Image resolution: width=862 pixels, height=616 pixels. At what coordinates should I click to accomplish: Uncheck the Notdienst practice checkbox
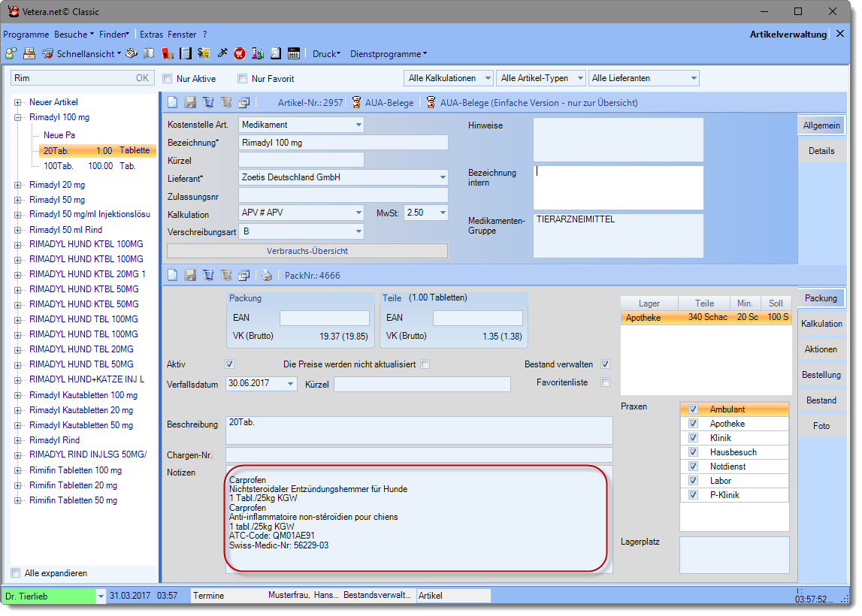click(x=693, y=467)
